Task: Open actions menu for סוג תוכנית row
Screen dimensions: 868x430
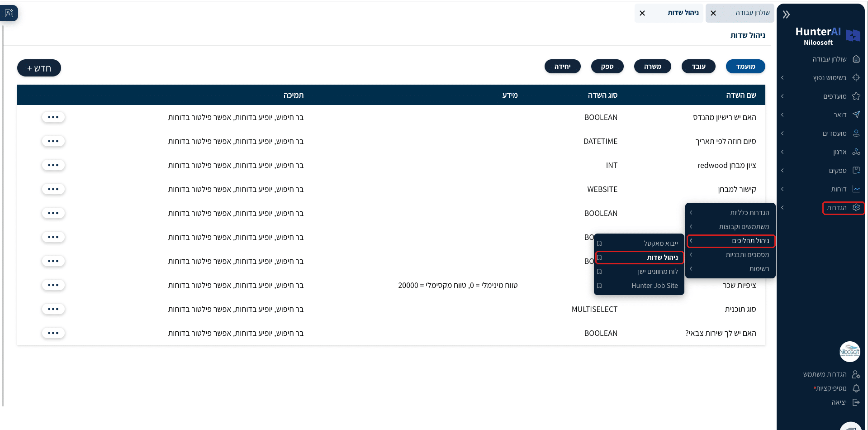Action: tap(53, 309)
